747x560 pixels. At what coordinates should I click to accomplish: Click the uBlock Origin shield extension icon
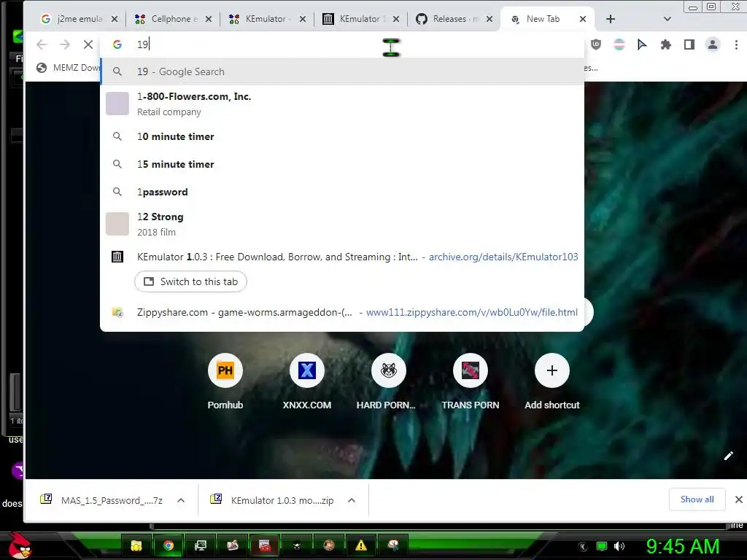[x=595, y=44]
